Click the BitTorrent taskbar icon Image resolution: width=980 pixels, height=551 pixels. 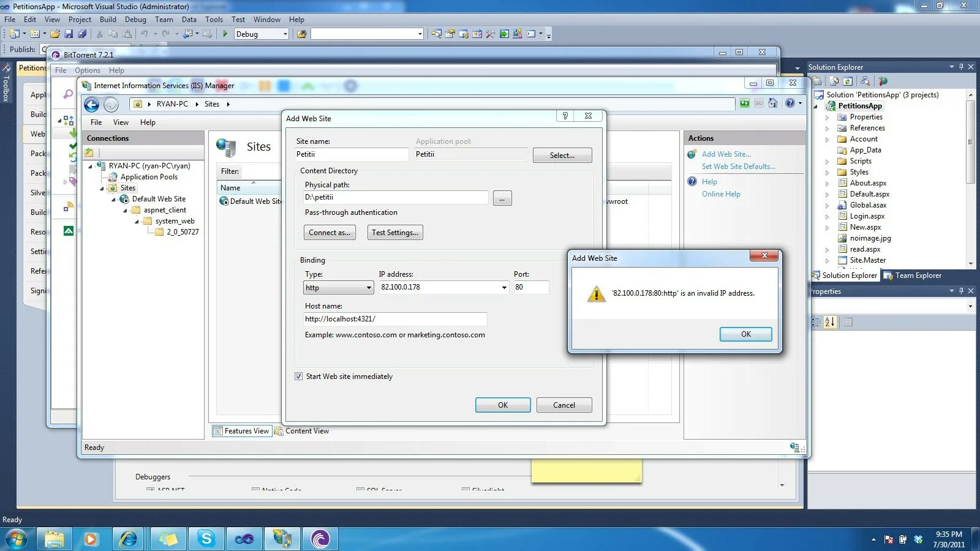pyautogui.click(x=320, y=539)
